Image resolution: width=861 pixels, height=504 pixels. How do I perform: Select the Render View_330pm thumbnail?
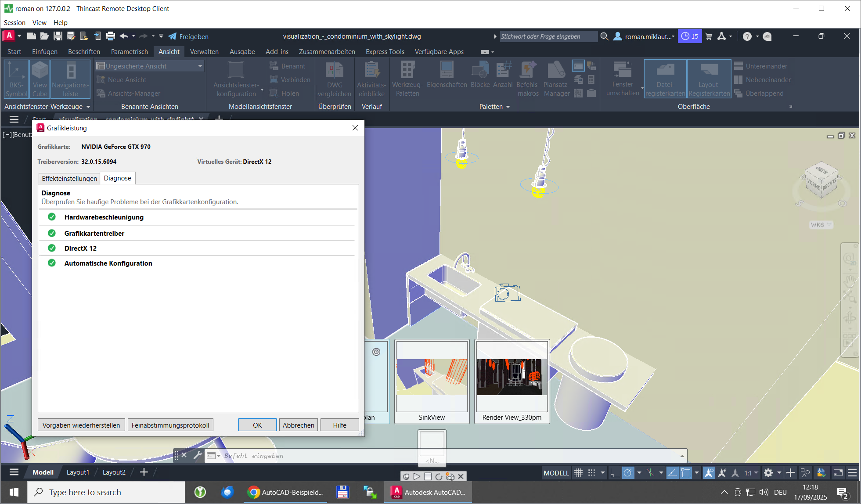click(x=512, y=381)
